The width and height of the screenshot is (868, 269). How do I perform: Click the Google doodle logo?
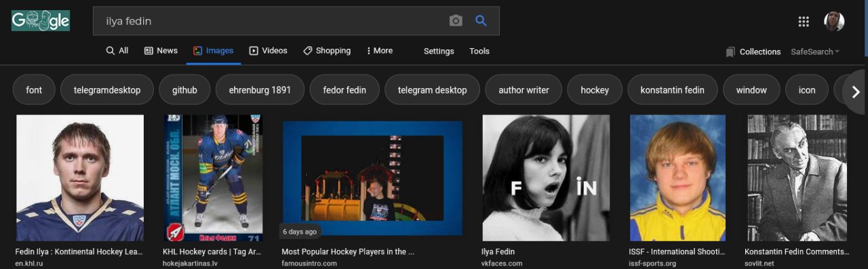tap(41, 21)
